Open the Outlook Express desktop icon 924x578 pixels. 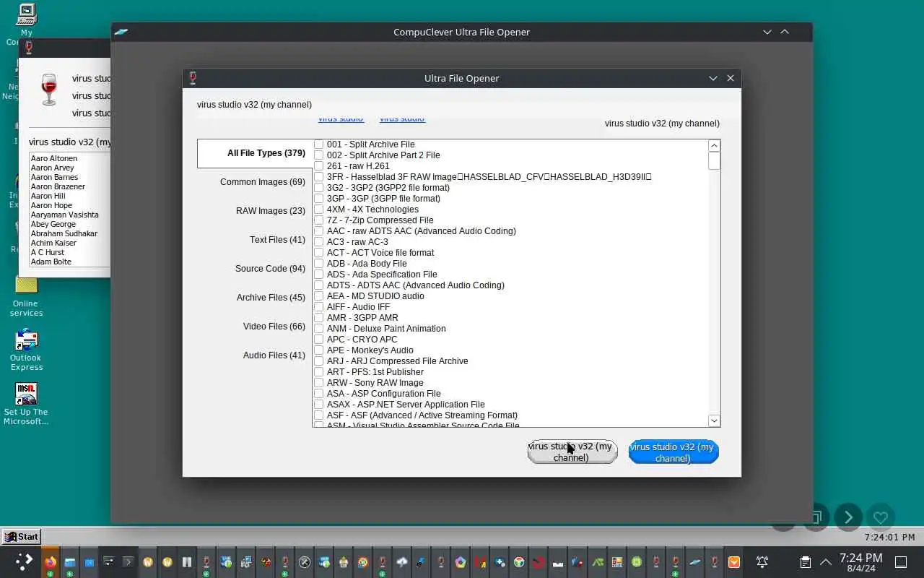[26, 350]
